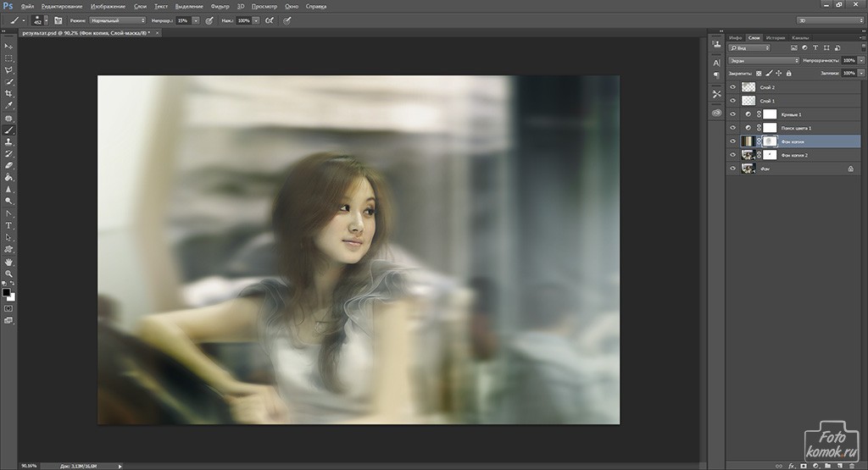This screenshot has width=868, height=470.
Task: Select the Фон копия layer mask thumbnail
Action: [770, 141]
